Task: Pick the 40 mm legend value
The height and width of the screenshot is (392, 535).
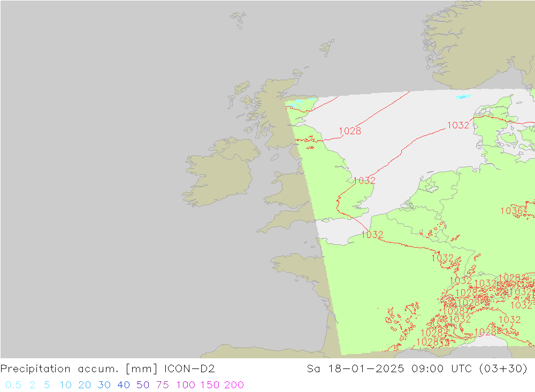Action: pos(124,385)
